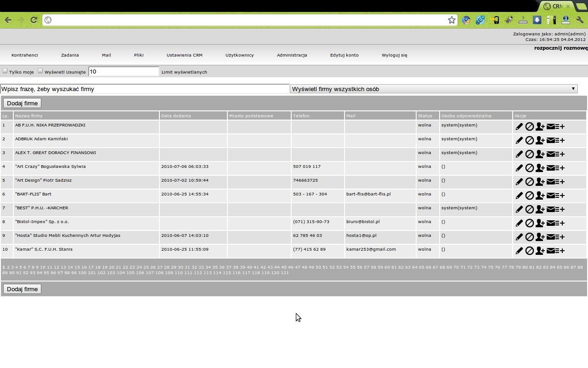The height and width of the screenshot is (368, 588).
Task: Click inside the company search phrase field
Action: point(138,88)
